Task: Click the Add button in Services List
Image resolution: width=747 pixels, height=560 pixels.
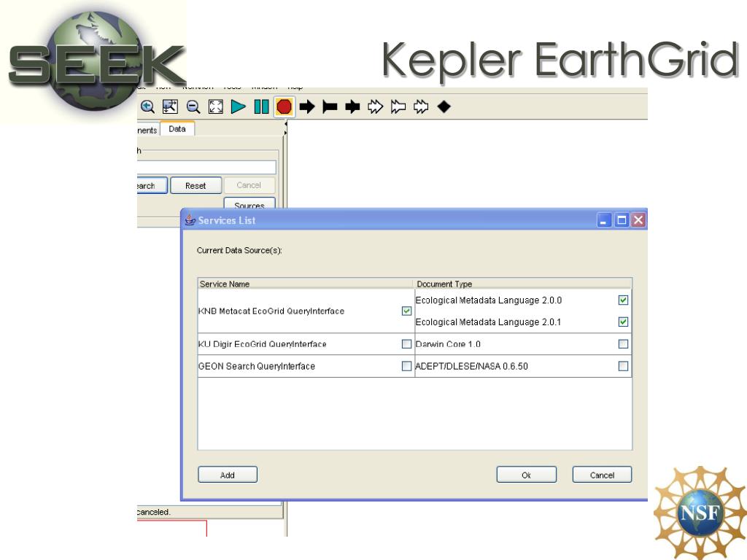Action: tap(228, 475)
